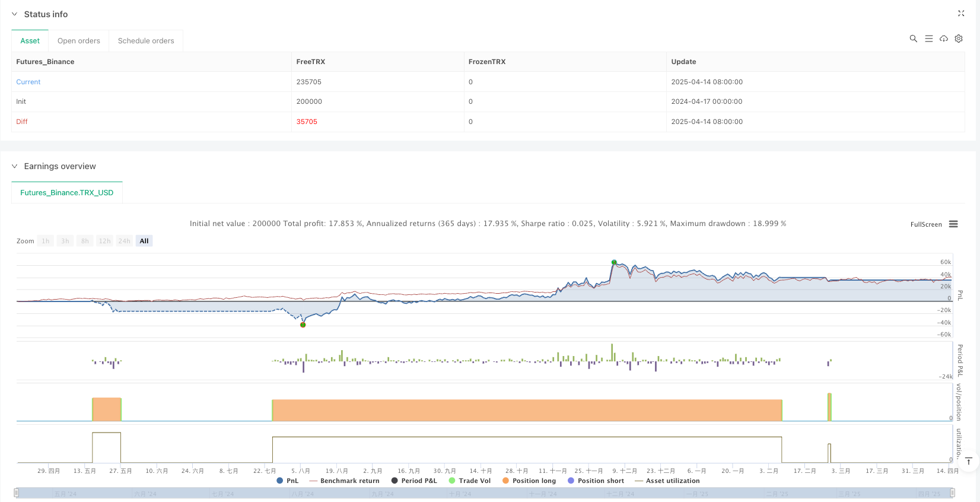Click the Current row link
This screenshot has height=502, width=980.
pos(28,82)
